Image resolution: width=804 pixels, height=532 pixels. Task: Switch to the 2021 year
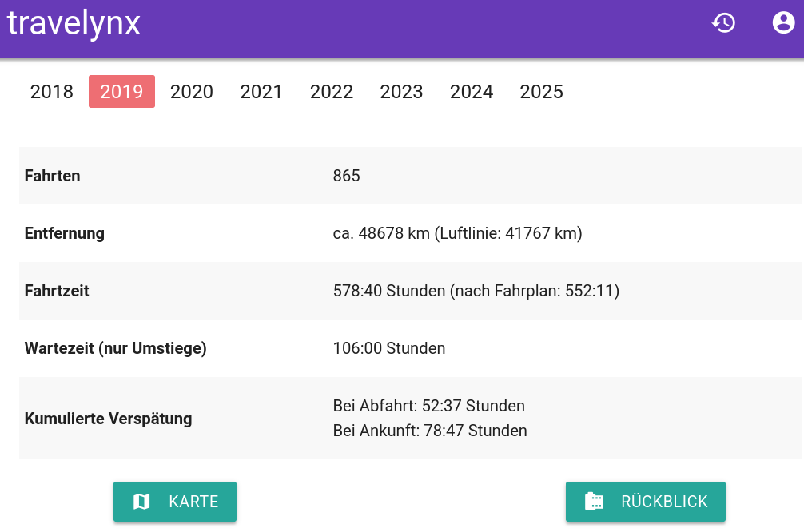coord(261,92)
